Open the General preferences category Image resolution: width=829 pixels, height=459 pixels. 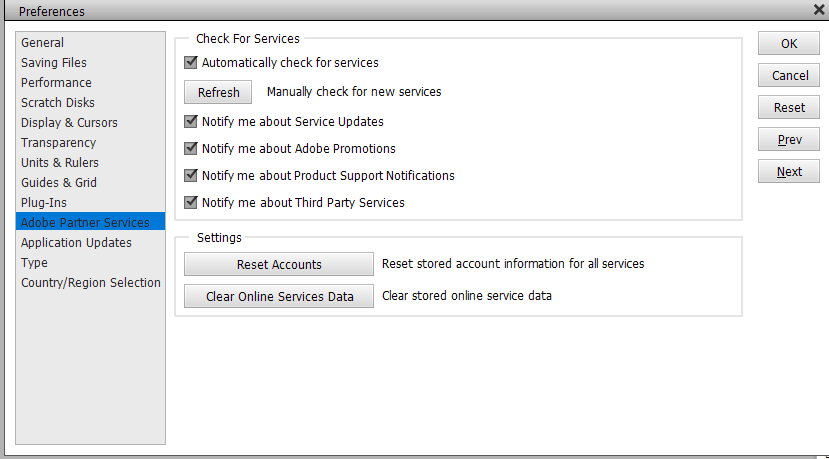42,43
